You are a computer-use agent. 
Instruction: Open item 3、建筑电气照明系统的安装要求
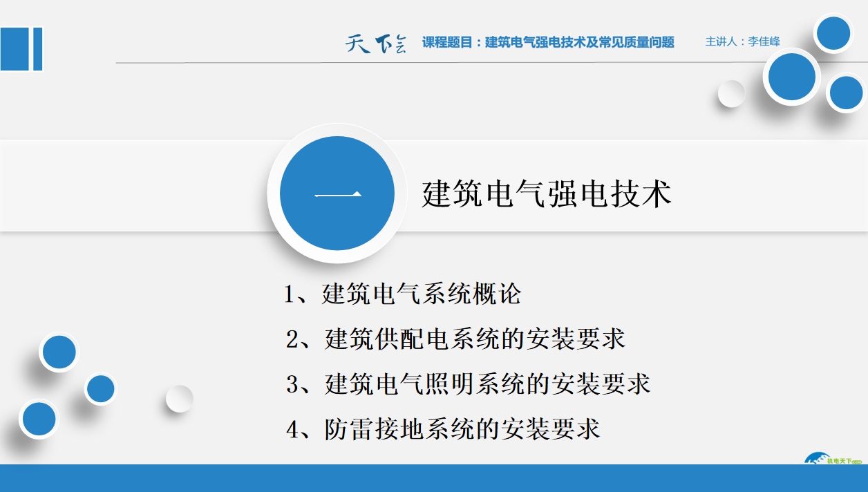point(468,384)
